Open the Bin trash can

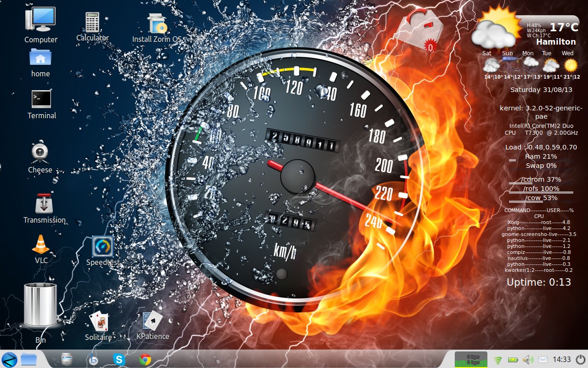pos(40,306)
